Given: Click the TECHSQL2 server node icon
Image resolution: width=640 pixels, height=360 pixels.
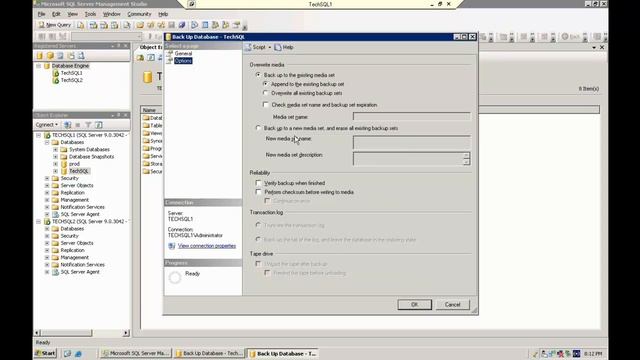Looking at the screenshot, I should pyautogui.click(x=47, y=222).
